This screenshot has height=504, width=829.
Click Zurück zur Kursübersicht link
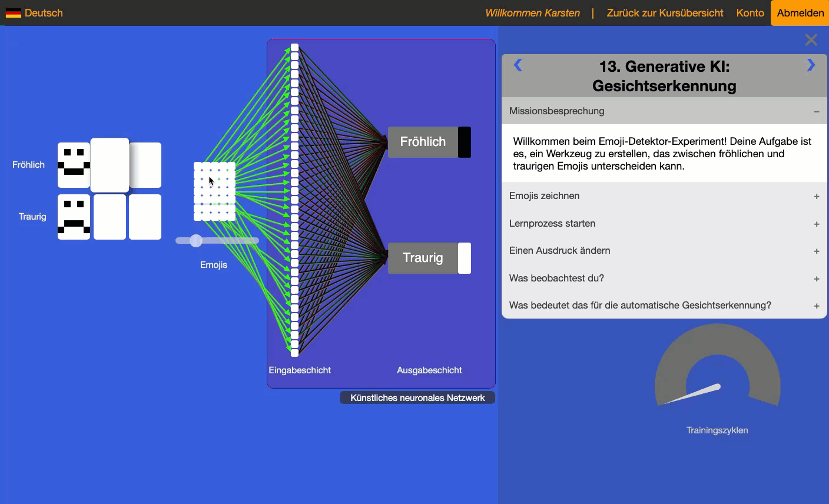point(665,13)
